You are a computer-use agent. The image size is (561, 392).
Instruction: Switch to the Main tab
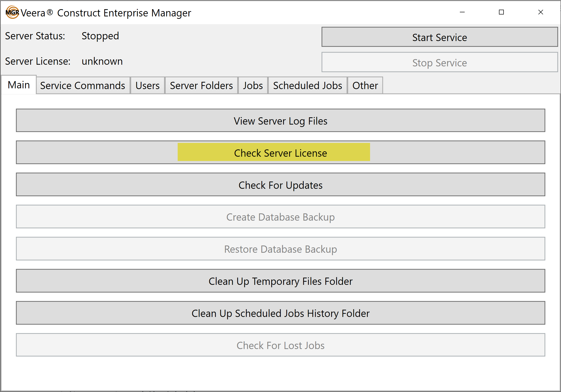point(19,85)
